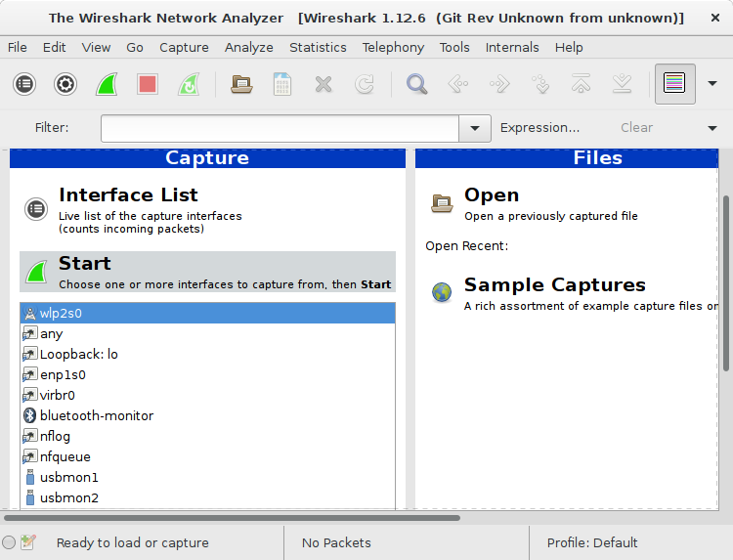
Task: Expand main toolbar overflow arrow
Action: 712,84
